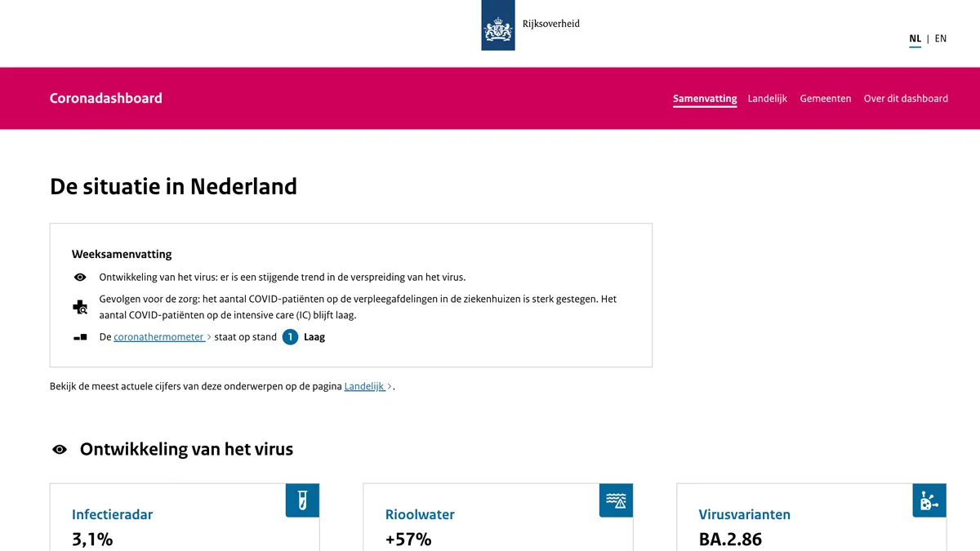Switch language to EN

(941, 38)
